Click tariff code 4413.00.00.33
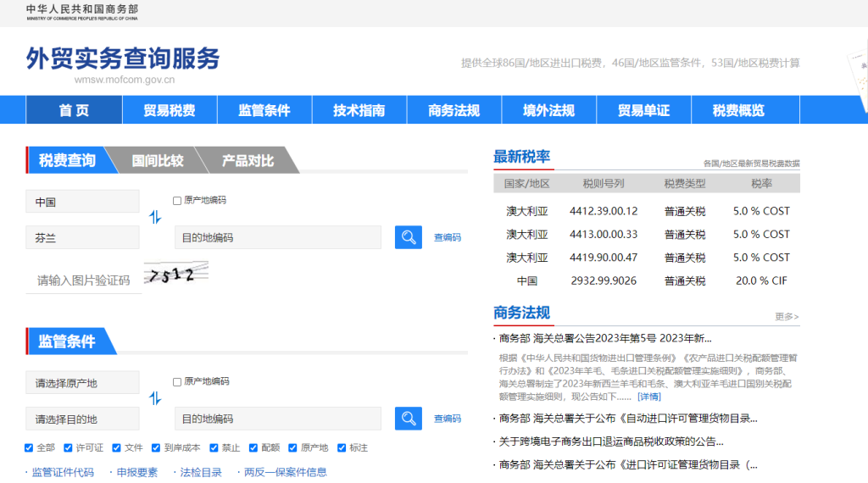The width and height of the screenshot is (868, 483). (604, 234)
